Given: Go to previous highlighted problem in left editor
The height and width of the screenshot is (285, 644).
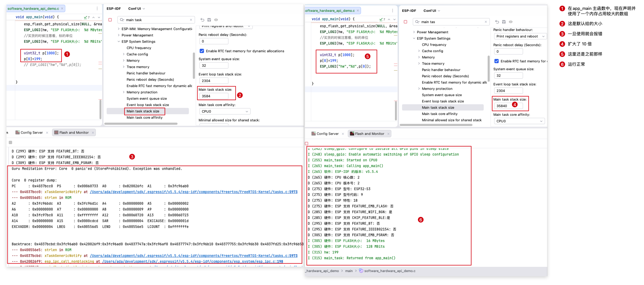Looking at the screenshot, I should tap(94, 17).
